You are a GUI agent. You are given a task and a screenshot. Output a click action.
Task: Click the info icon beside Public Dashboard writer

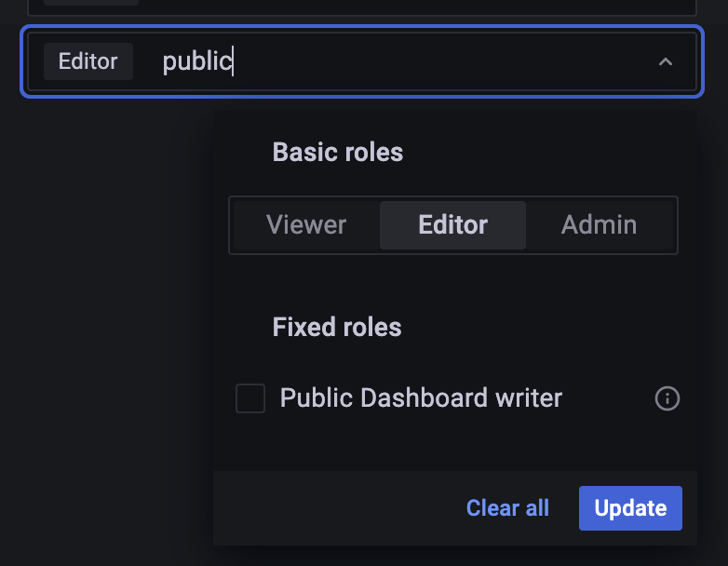[667, 399]
